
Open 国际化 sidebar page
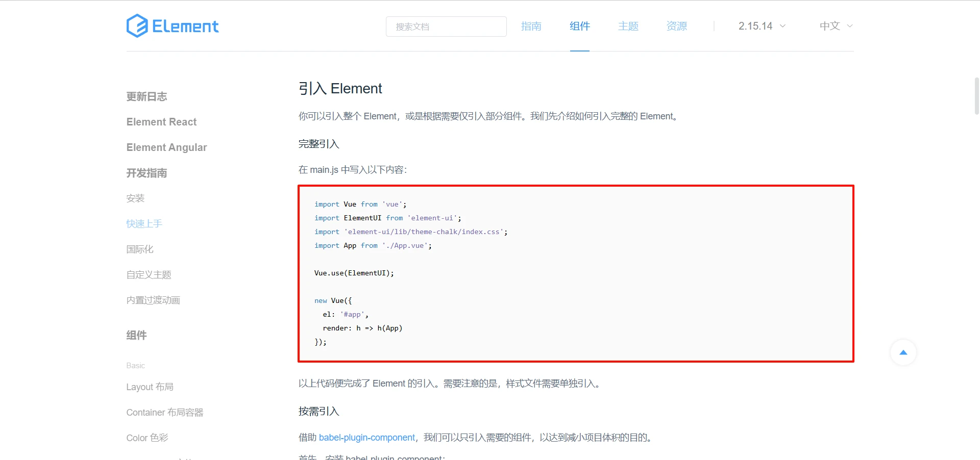pos(140,249)
